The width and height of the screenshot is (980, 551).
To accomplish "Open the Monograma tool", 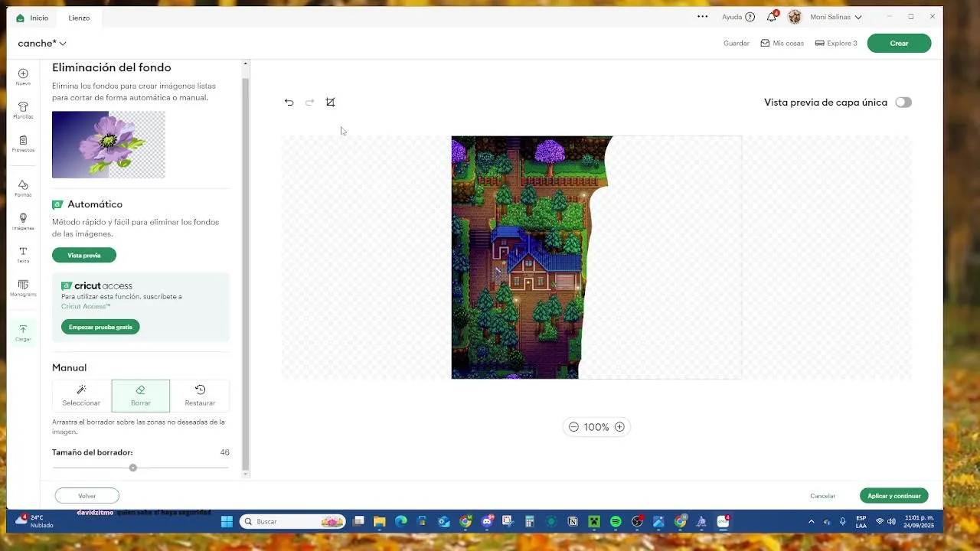I will pos(23,289).
